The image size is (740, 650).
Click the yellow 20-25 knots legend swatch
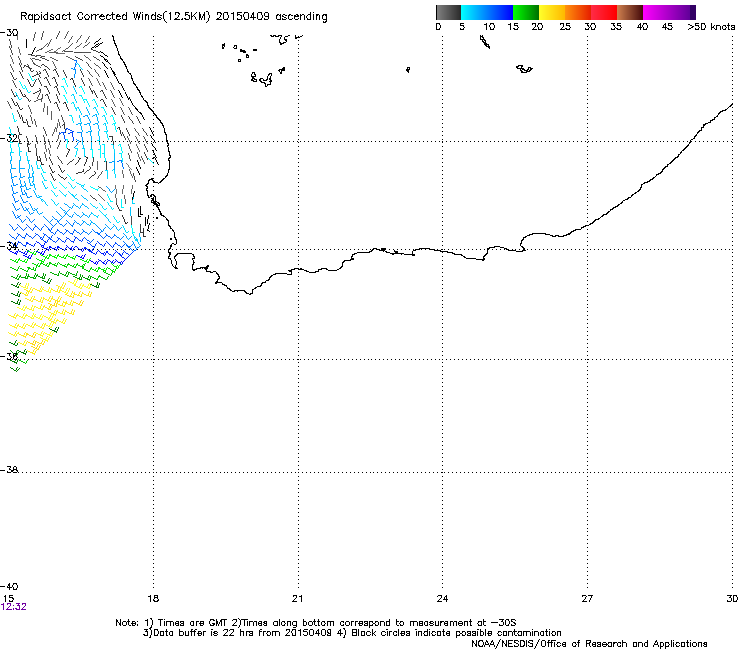pyautogui.click(x=552, y=12)
